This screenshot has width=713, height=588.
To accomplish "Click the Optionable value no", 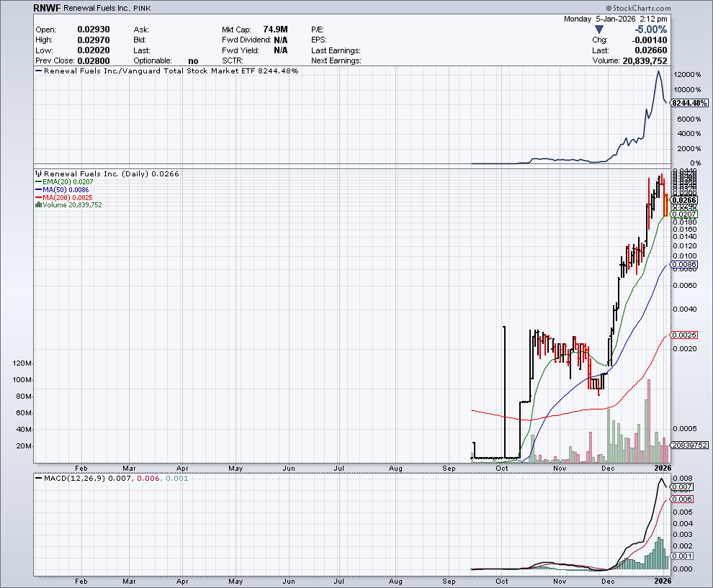I will point(193,61).
